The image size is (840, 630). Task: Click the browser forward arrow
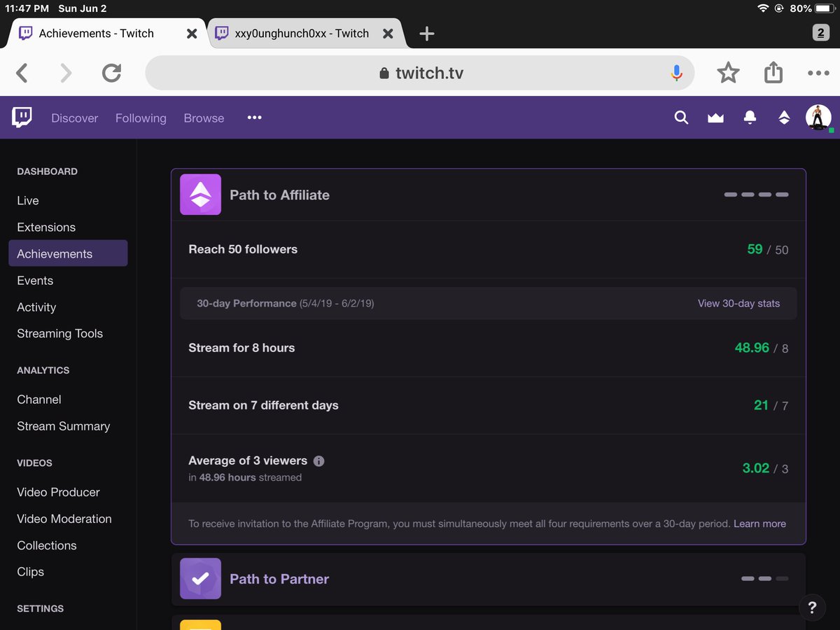coord(66,73)
